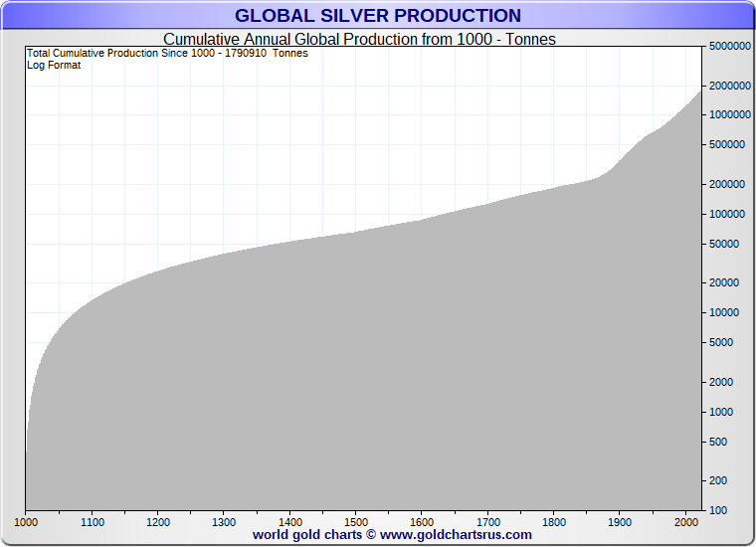The image size is (756, 547).
Task: Click the GLOBAL SILVER PRODUCTION title
Action: click(377, 16)
